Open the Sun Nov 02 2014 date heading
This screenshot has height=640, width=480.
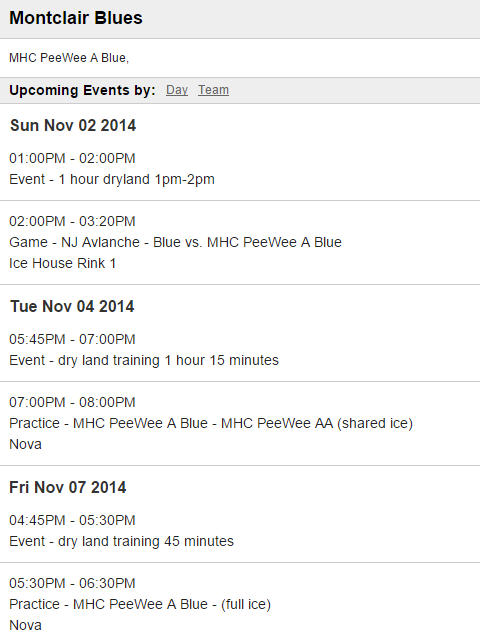(x=73, y=125)
